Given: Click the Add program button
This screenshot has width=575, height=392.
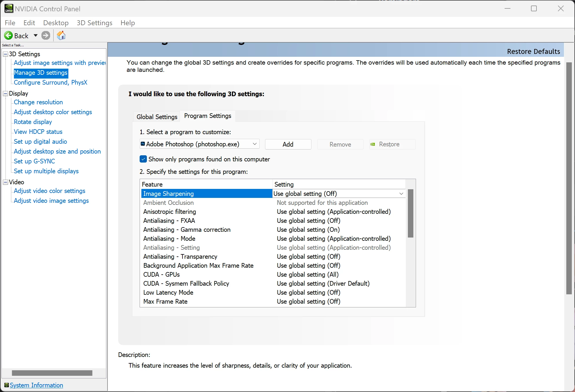Looking at the screenshot, I should [x=288, y=144].
